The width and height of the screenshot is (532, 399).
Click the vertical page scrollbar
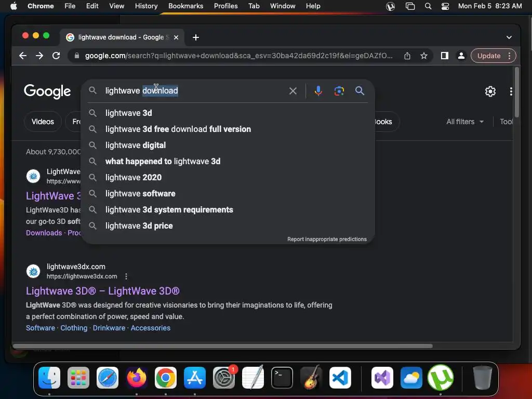(516, 92)
